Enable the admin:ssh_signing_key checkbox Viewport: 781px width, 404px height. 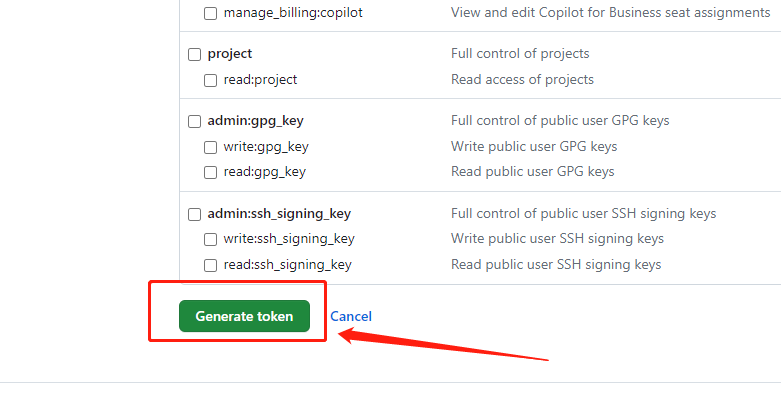tap(195, 214)
